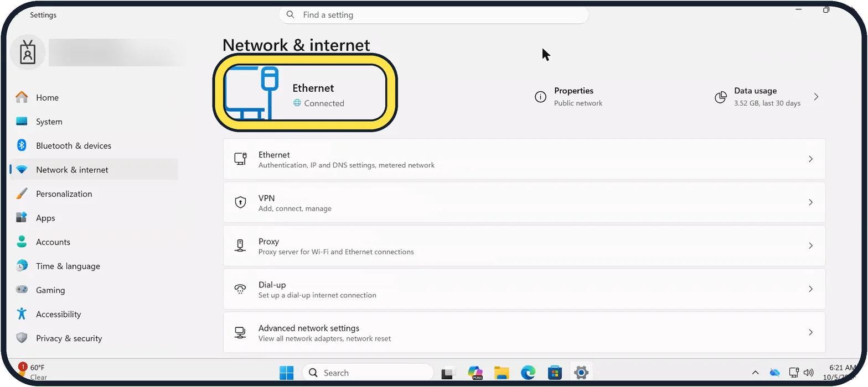Viewport: 868px width, 387px height.
Task: Open Microsoft Store from the taskbar
Action: click(x=555, y=373)
